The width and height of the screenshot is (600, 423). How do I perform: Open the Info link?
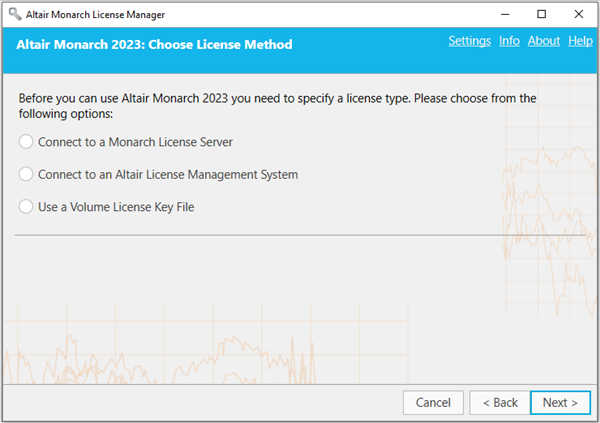point(509,41)
